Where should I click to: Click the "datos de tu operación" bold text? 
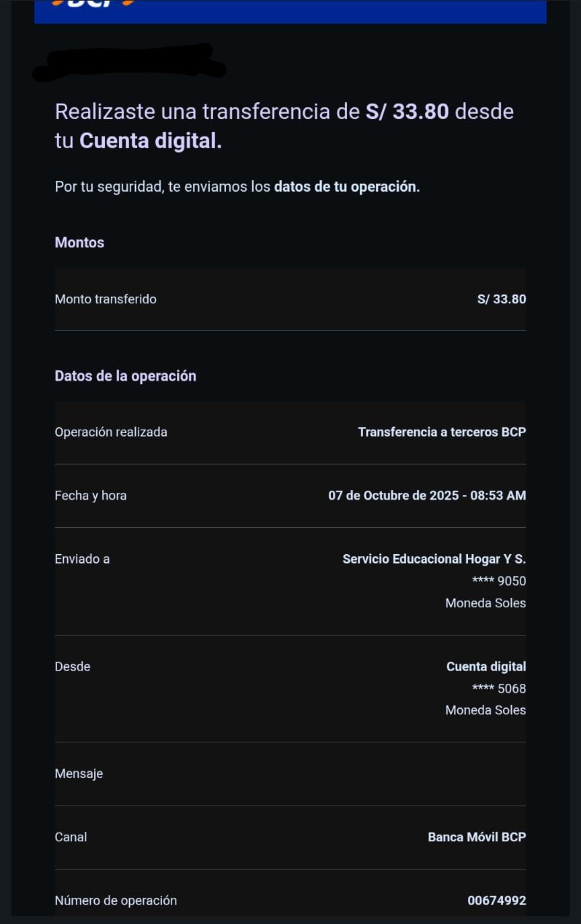click(346, 187)
